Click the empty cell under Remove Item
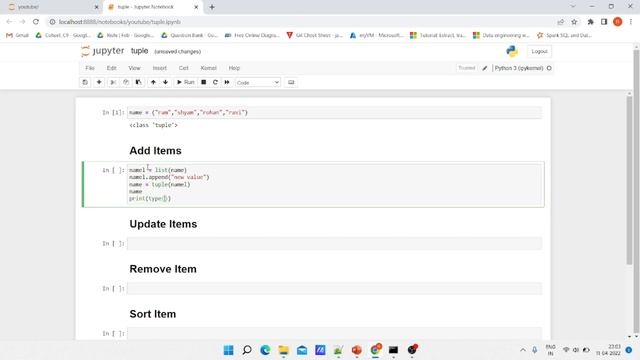The image size is (640, 360). [334, 289]
